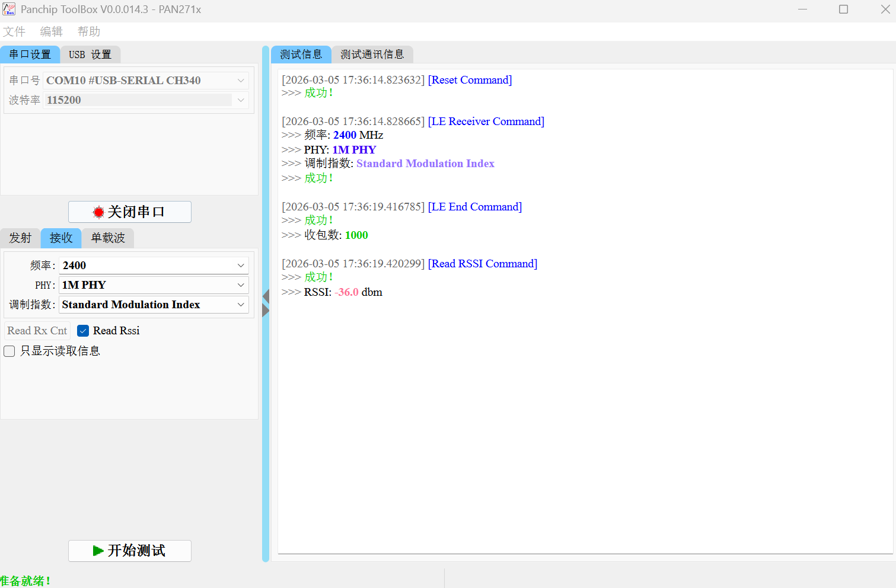
Task: Switch to the 发射 transmit tab
Action: pos(20,238)
